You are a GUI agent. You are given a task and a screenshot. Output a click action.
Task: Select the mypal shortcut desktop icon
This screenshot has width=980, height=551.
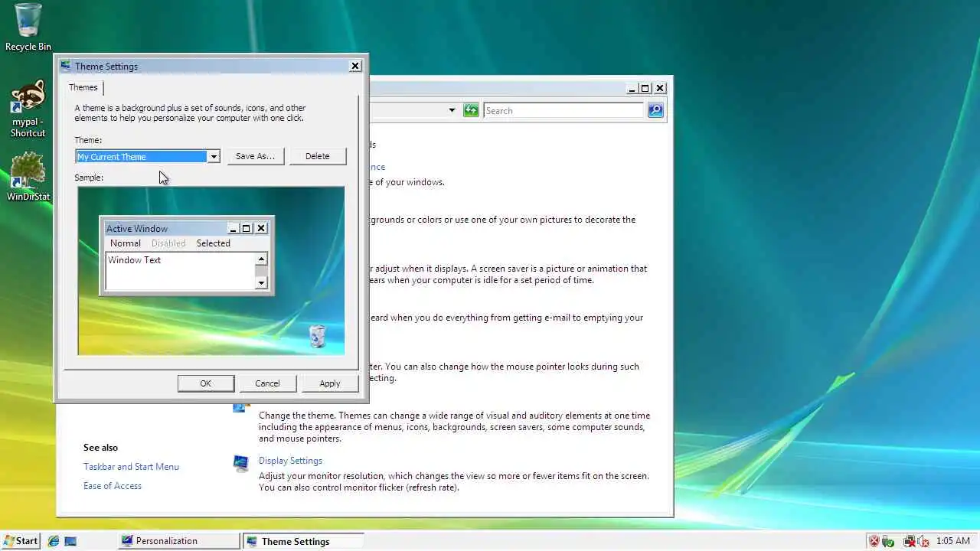click(x=28, y=108)
